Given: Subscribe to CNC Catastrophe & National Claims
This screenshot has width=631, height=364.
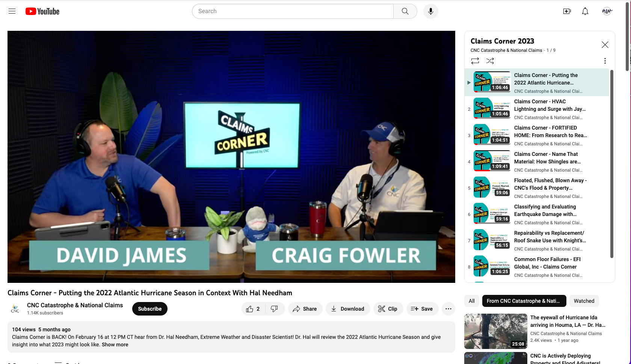Looking at the screenshot, I should pyautogui.click(x=150, y=309).
